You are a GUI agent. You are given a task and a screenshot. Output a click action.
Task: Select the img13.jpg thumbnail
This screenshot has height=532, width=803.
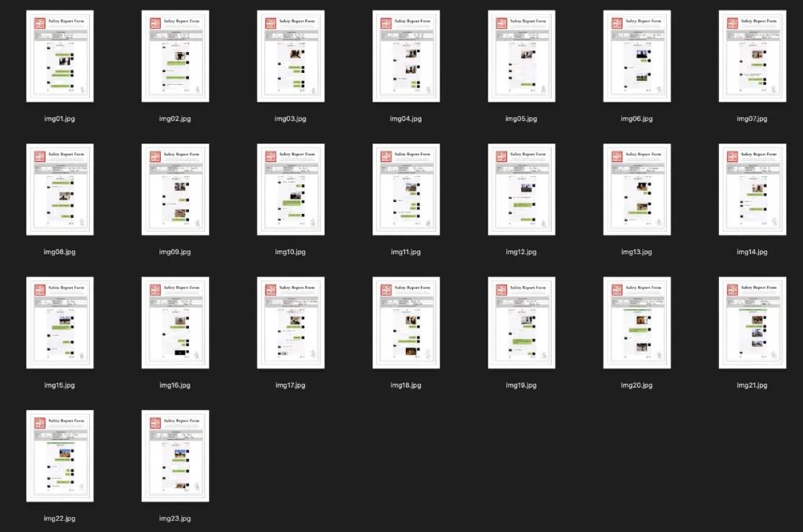[x=637, y=189]
